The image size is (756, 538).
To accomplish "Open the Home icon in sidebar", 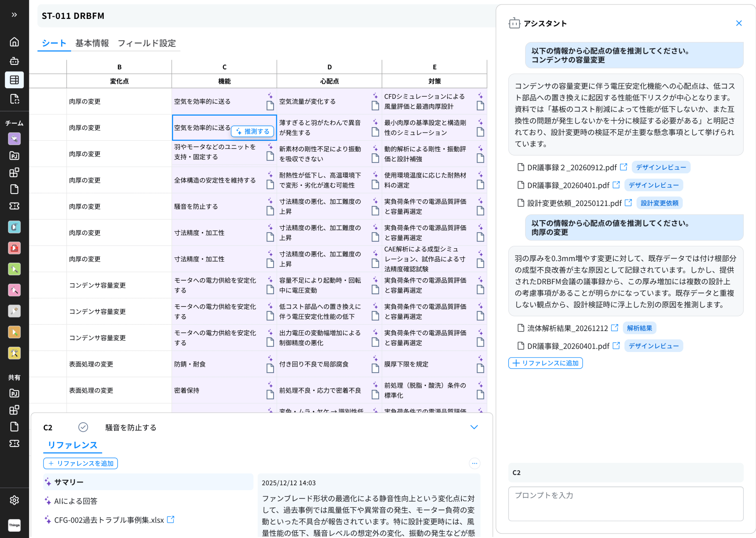I will tap(14, 42).
